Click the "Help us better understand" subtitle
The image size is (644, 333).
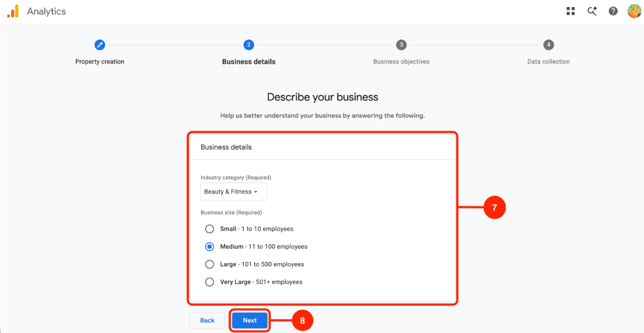click(x=322, y=116)
